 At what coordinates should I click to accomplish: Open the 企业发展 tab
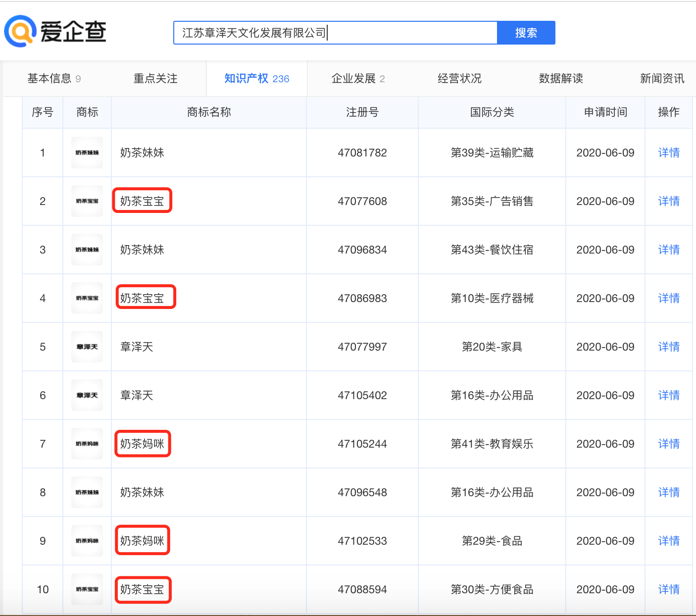(x=358, y=79)
